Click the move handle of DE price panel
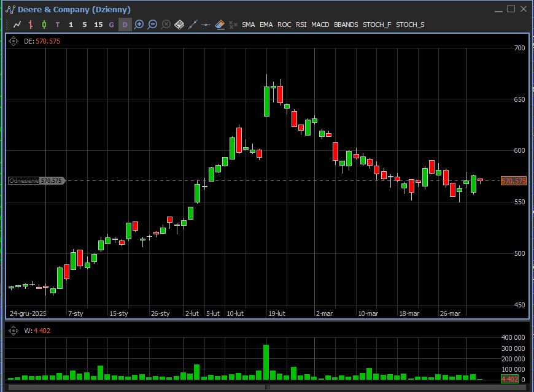Screen dimensions: 534x392 [x=14, y=41]
